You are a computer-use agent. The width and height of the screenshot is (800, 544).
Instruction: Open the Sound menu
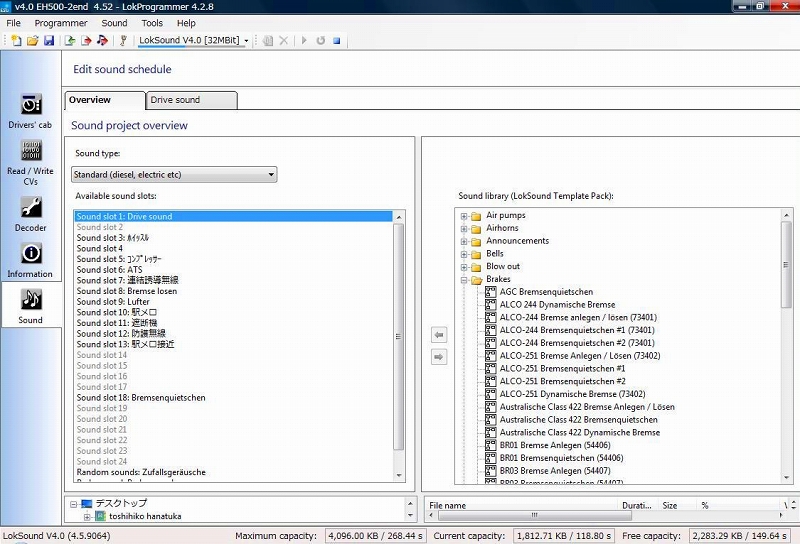pos(114,23)
